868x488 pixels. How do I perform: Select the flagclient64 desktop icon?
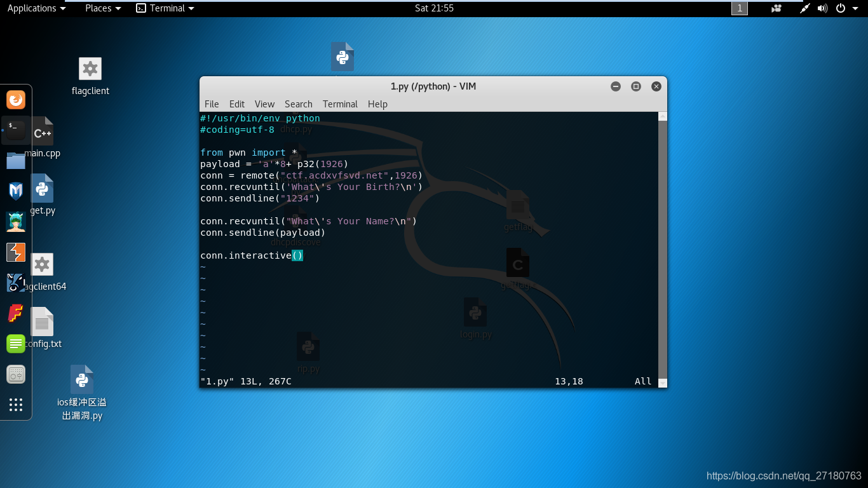(43, 272)
